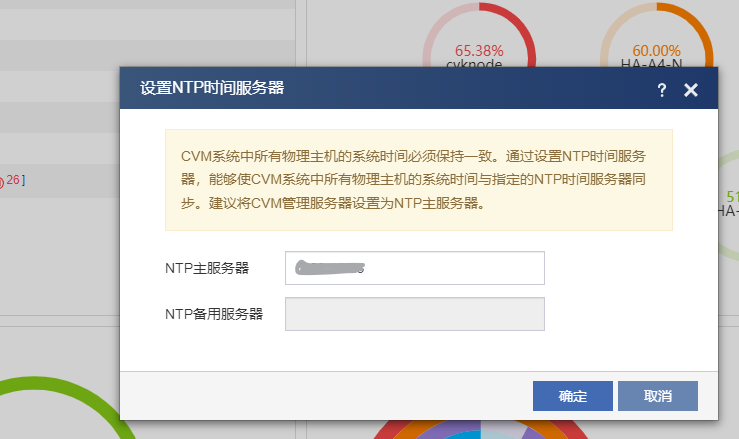The height and width of the screenshot is (439, 739).
Task: Click the NTP主服务器 field label
Action: [x=207, y=268]
